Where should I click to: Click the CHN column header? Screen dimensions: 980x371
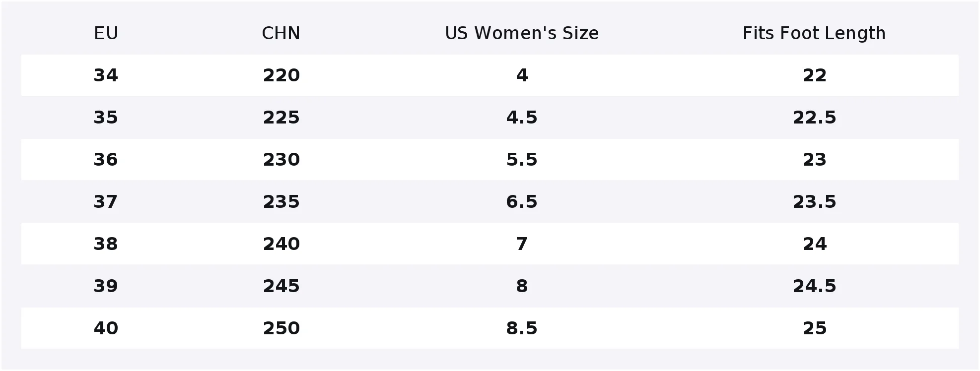pyautogui.click(x=281, y=33)
